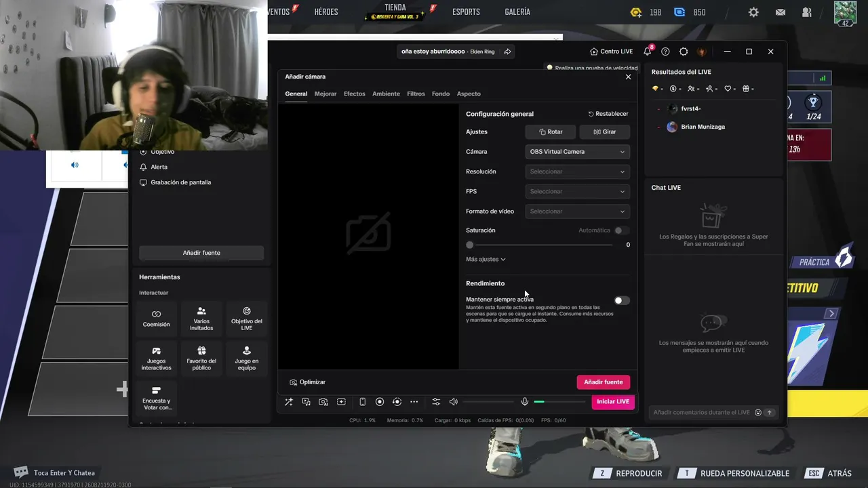Click the AI camera toolbar icon

(x=323, y=402)
